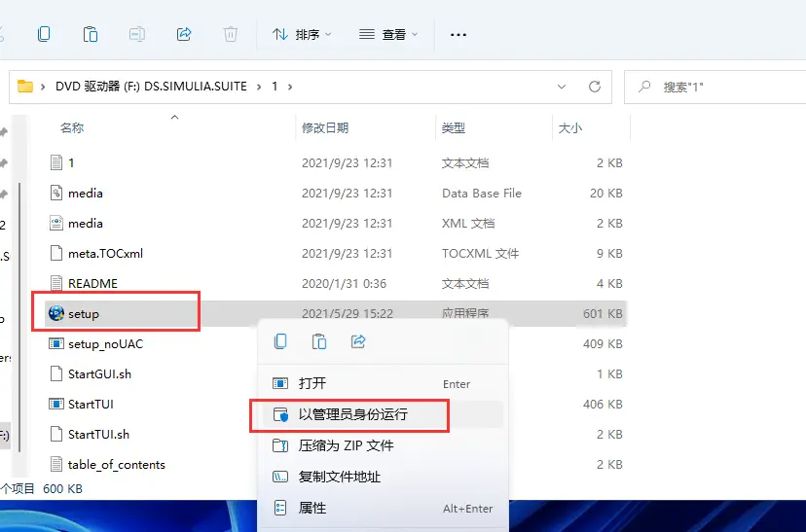Click the Data Base File type cell
Image resolution: width=806 pixels, height=532 pixels.
click(482, 194)
